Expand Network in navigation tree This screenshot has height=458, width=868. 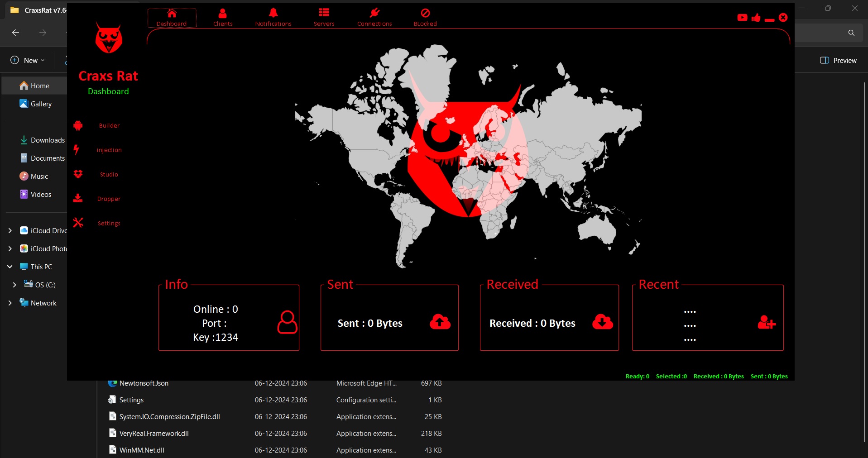pos(10,303)
